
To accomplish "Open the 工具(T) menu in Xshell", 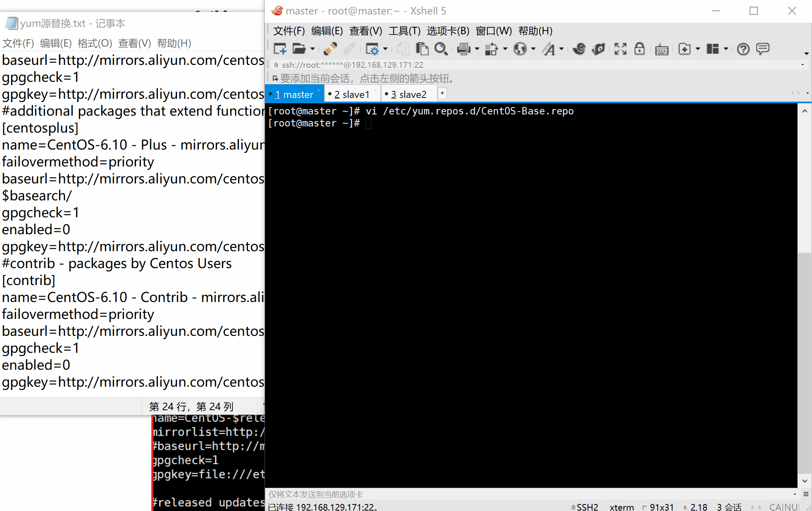I will [x=404, y=31].
